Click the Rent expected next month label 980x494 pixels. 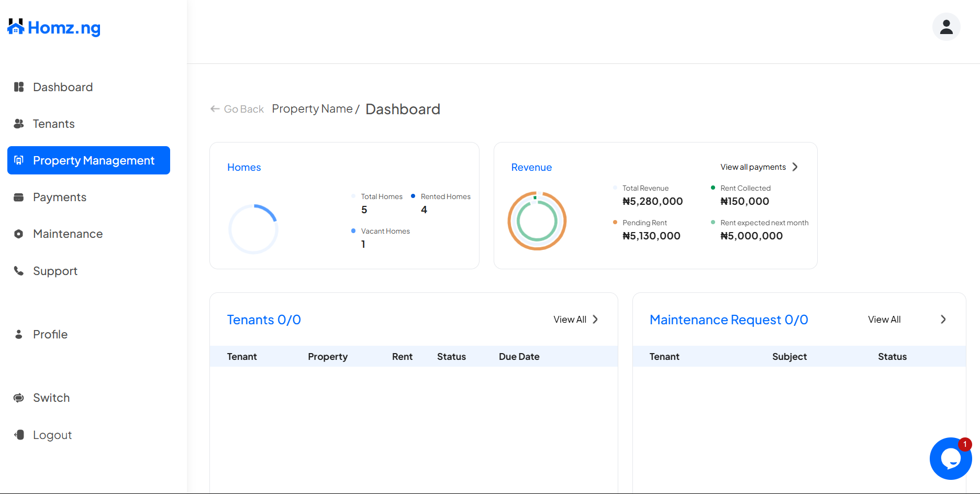[764, 223]
